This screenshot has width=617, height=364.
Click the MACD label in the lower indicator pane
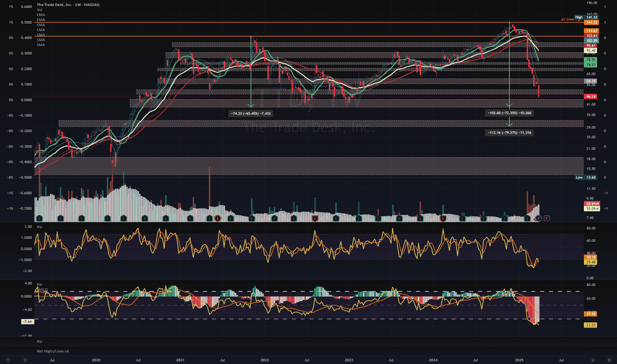[x=42, y=289]
